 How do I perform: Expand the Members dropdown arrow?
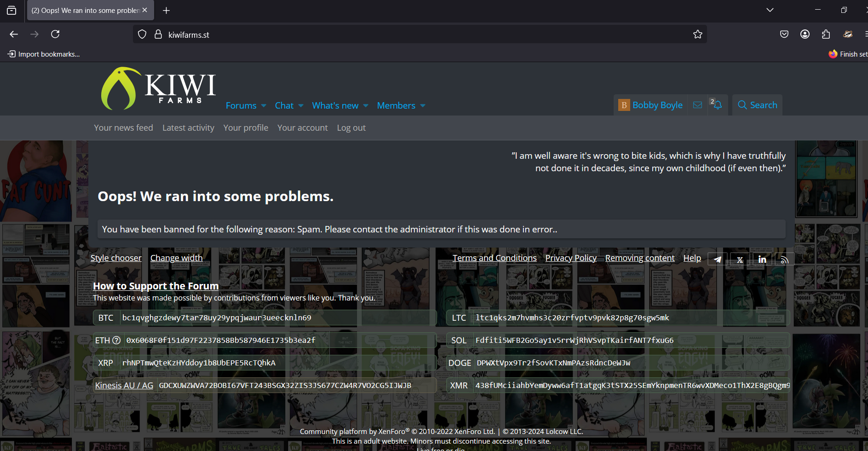tap(423, 106)
